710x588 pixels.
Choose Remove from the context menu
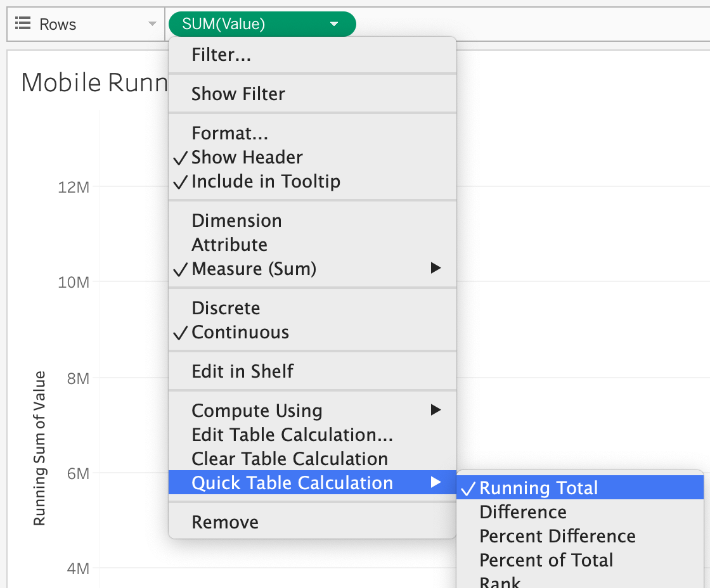point(312,522)
